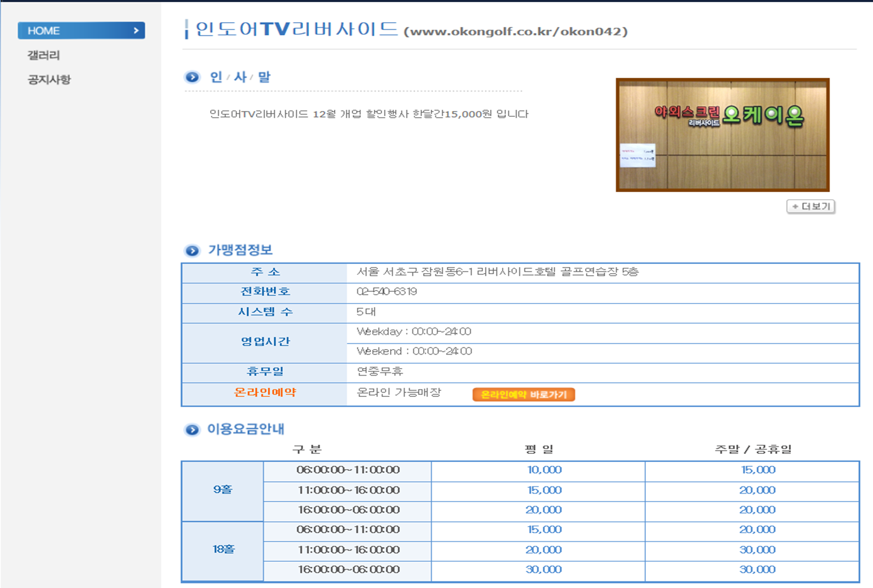Click the 9홀 row header cell

(223, 490)
